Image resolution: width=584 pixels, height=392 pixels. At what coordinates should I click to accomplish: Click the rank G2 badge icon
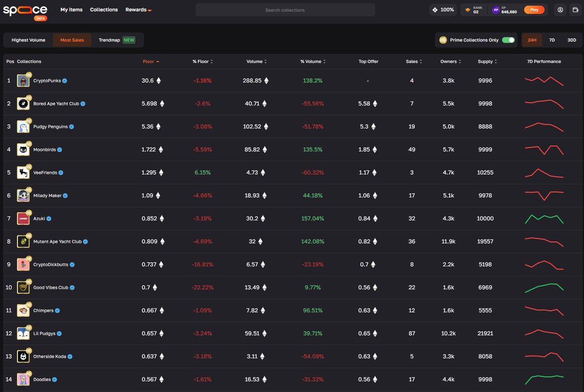[x=467, y=10]
